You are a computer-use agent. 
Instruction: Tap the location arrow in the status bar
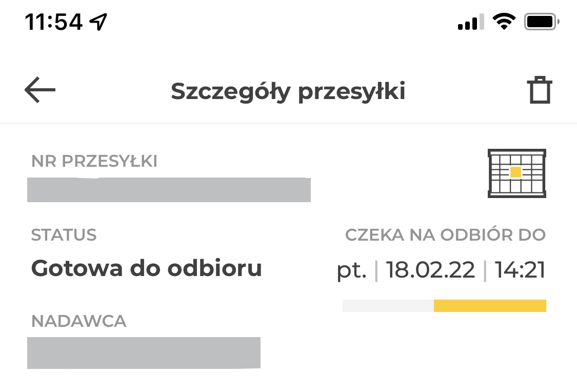(x=98, y=22)
